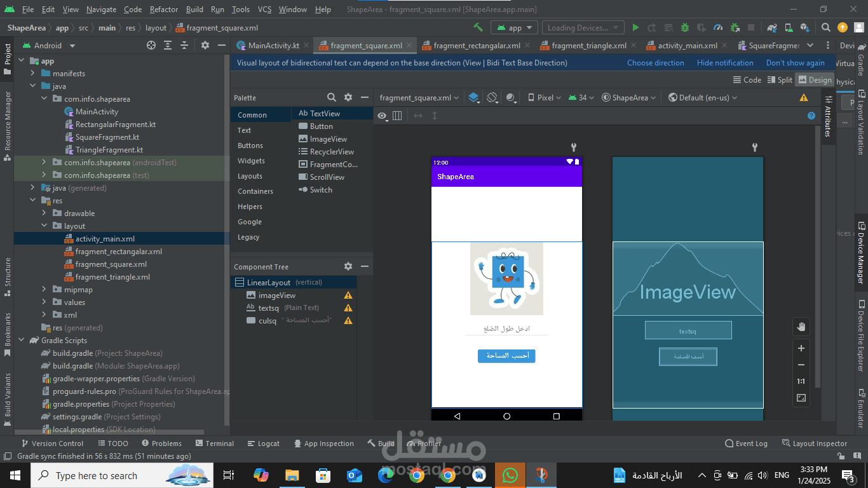Open the VCS menu

coord(264,10)
